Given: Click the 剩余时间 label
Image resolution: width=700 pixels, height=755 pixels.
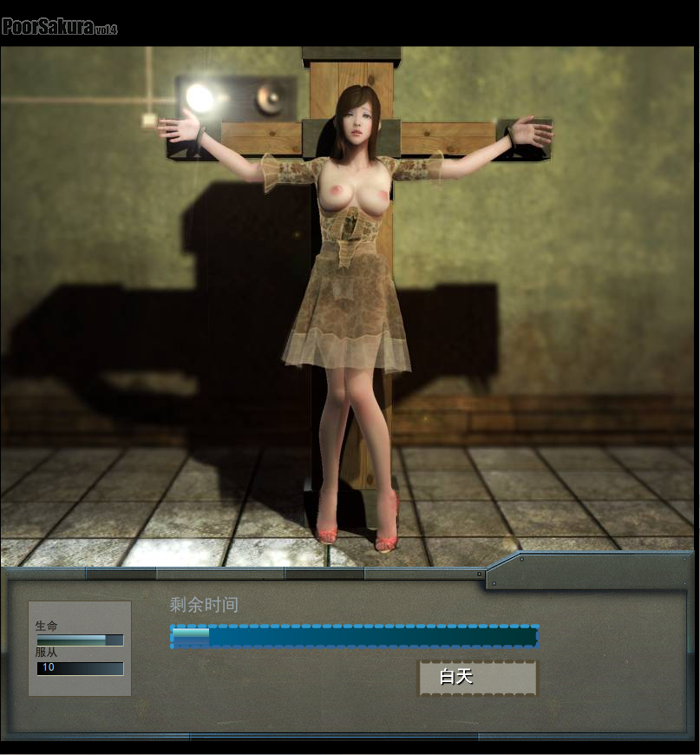Looking at the screenshot, I should (x=204, y=605).
